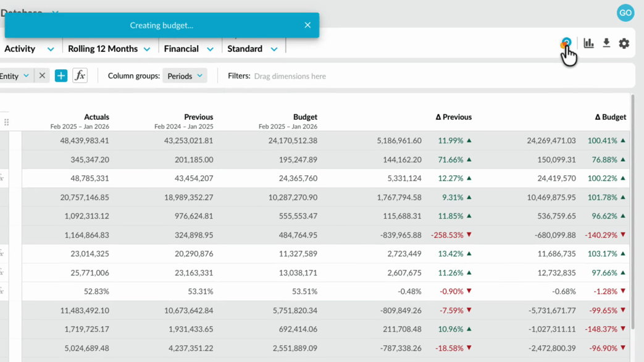Click the cell 24,365,760
This screenshot has width=644, height=362.
coord(298,179)
